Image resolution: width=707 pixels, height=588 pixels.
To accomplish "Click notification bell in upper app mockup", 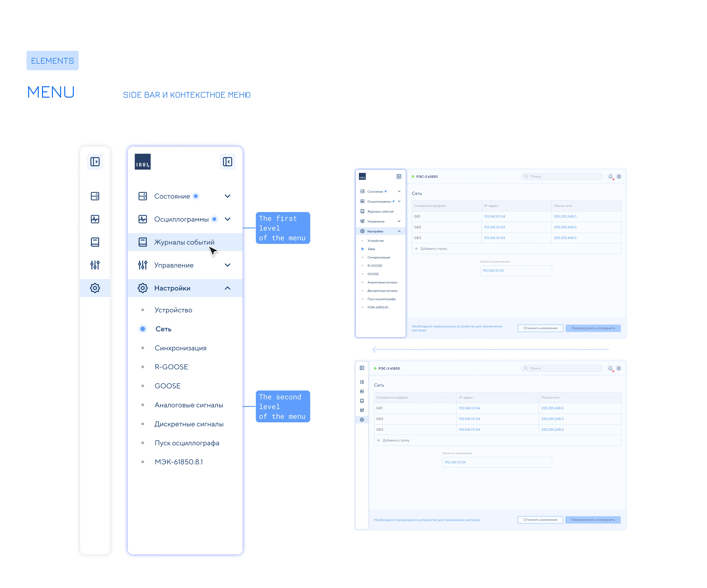I will click(610, 176).
